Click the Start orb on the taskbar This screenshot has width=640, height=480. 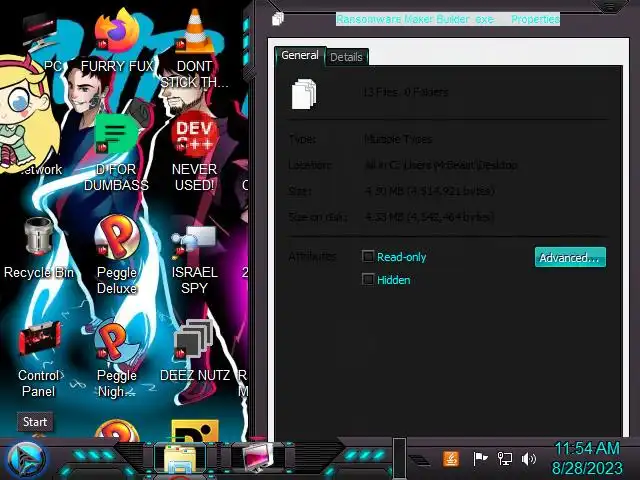(x=26, y=460)
